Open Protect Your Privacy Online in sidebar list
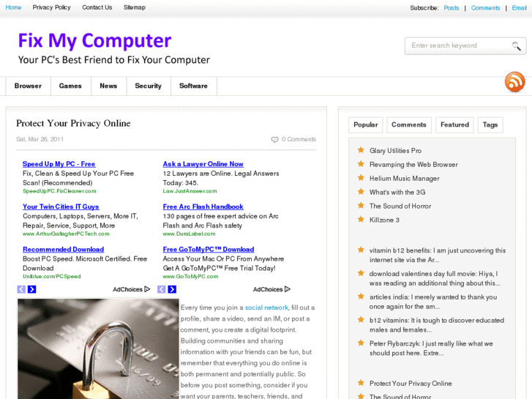This screenshot has width=532, height=399. tap(411, 384)
